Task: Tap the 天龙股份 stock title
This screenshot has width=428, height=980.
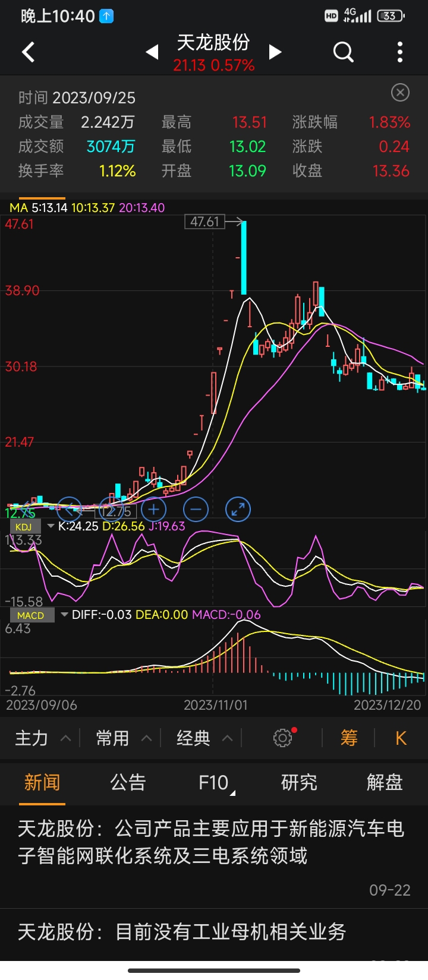Action: pos(213,43)
